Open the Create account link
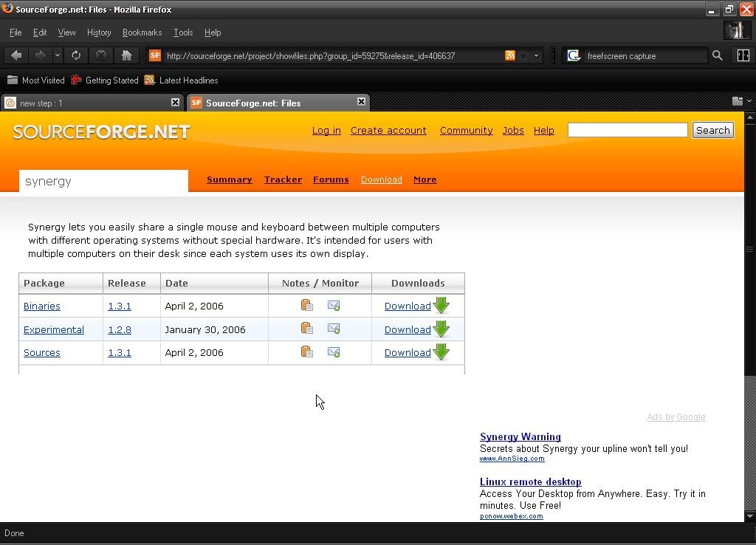The image size is (756, 545). [x=388, y=130]
